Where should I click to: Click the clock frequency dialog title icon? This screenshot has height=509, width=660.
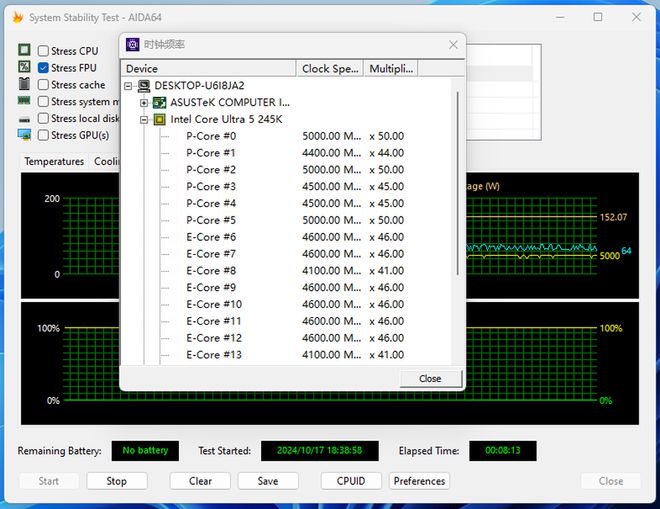point(133,44)
